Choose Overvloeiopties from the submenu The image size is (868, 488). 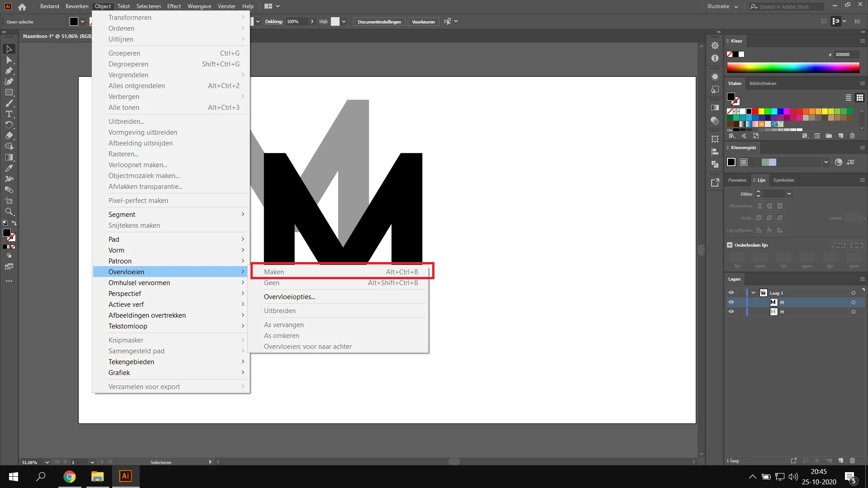click(289, 297)
